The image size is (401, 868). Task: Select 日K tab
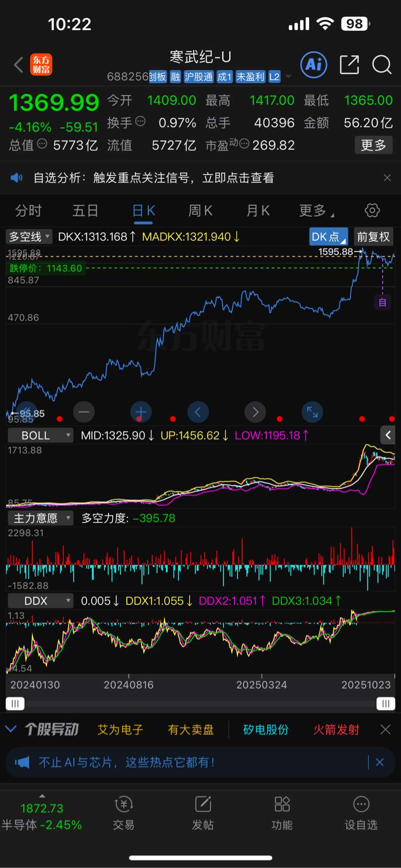pos(144,210)
